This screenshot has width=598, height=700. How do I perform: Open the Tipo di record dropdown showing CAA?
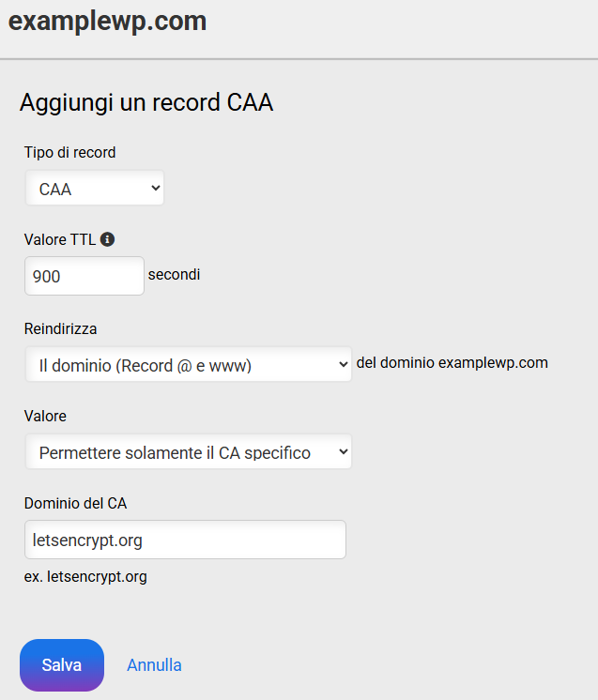pyautogui.click(x=94, y=189)
